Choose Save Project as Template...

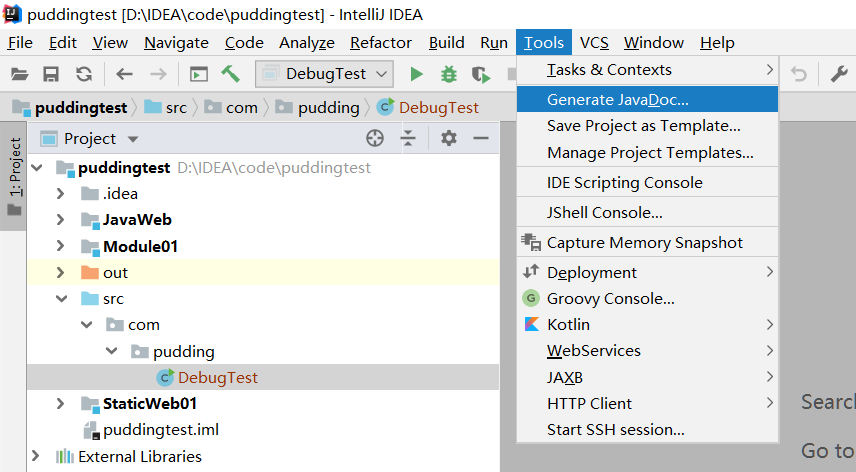click(647, 126)
